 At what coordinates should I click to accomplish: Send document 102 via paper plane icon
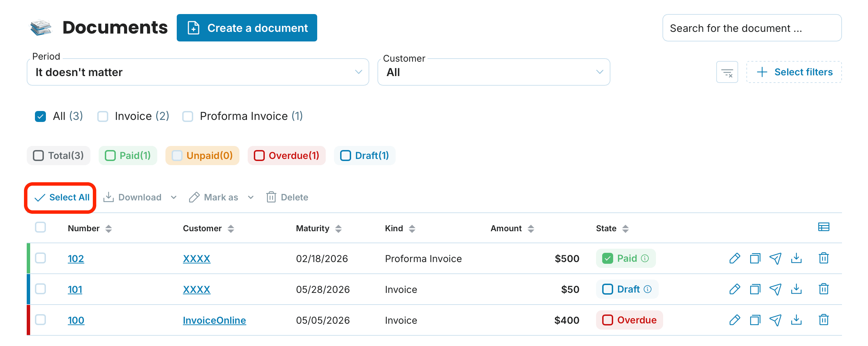tap(776, 258)
